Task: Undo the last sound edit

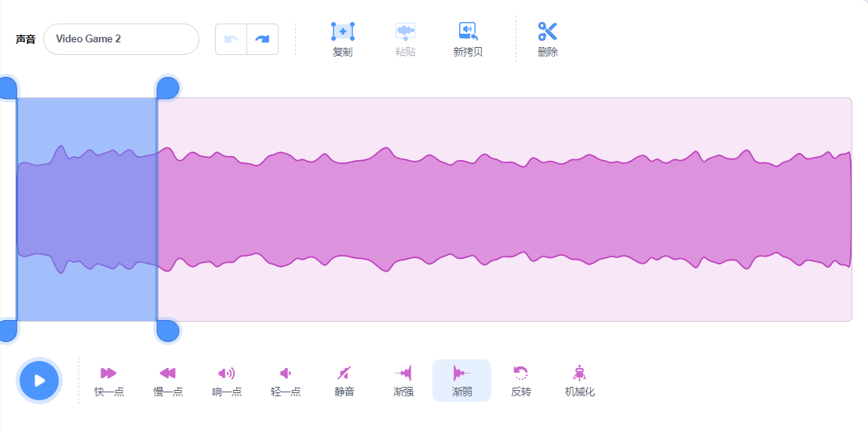Action: click(x=231, y=39)
